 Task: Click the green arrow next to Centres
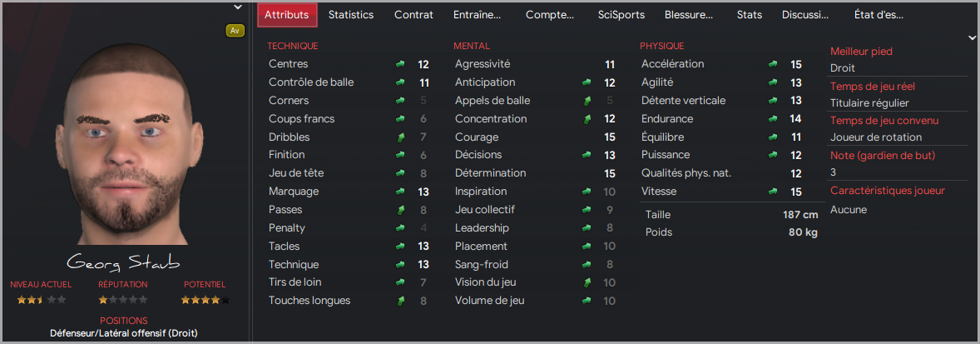pyautogui.click(x=400, y=64)
